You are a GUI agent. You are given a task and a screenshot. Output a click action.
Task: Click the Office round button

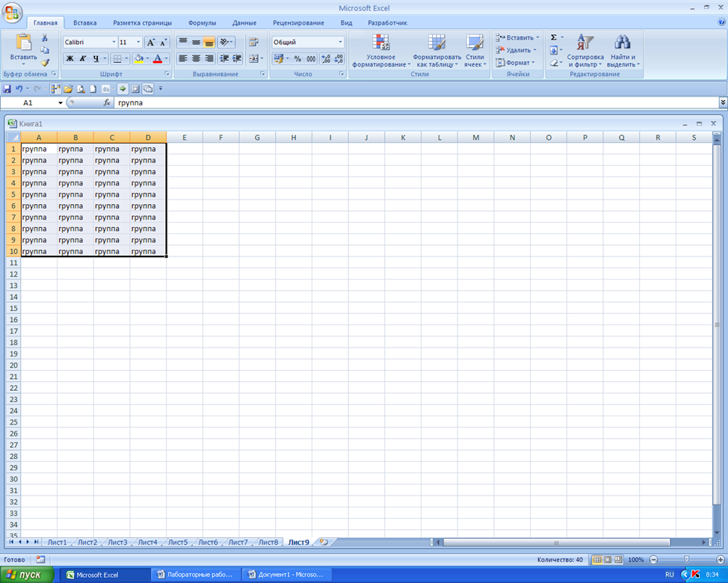point(12,12)
